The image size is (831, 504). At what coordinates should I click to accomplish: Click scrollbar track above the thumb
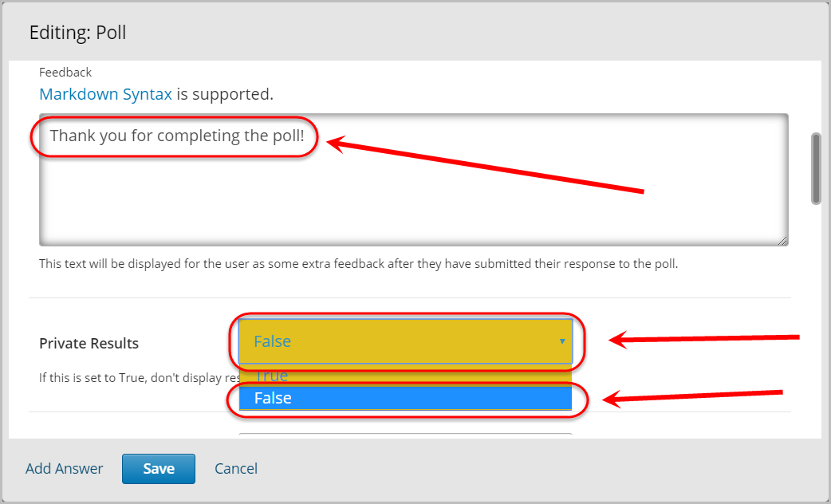[x=816, y=96]
